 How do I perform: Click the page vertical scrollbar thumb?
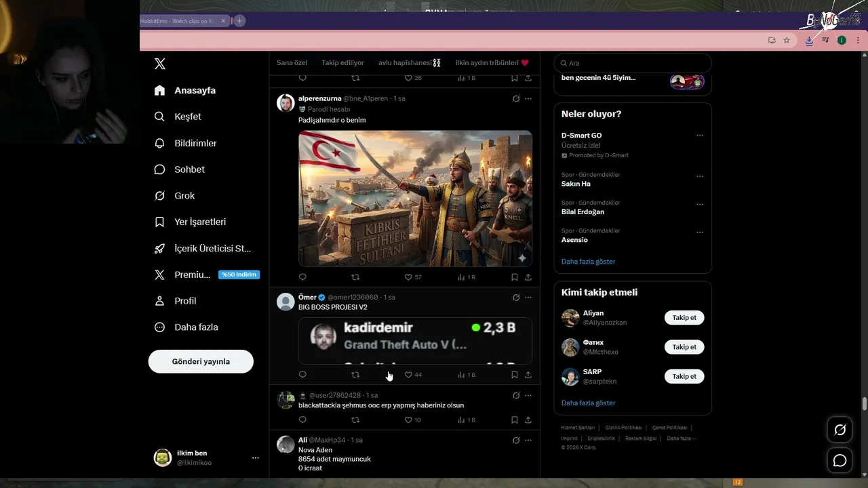(865, 404)
